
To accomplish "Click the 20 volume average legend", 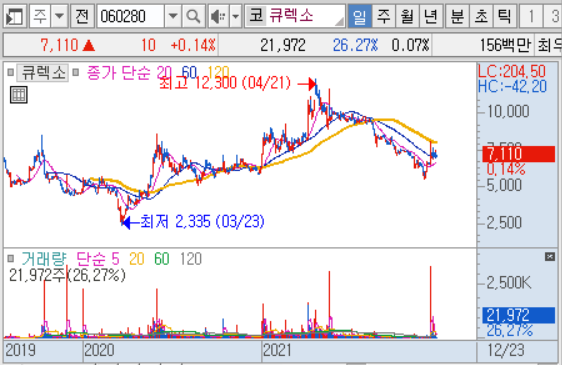I will tap(137, 259).
